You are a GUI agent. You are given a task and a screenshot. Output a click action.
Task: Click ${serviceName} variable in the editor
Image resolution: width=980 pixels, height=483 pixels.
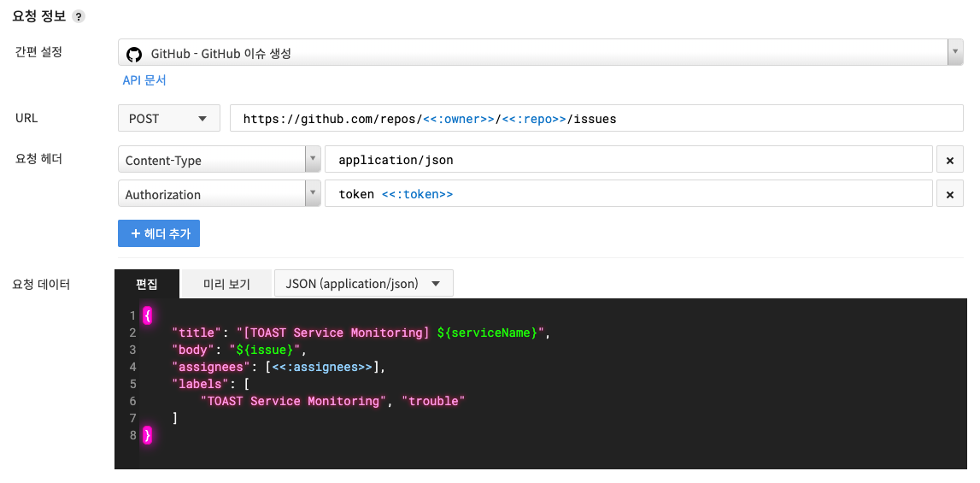click(487, 333)
